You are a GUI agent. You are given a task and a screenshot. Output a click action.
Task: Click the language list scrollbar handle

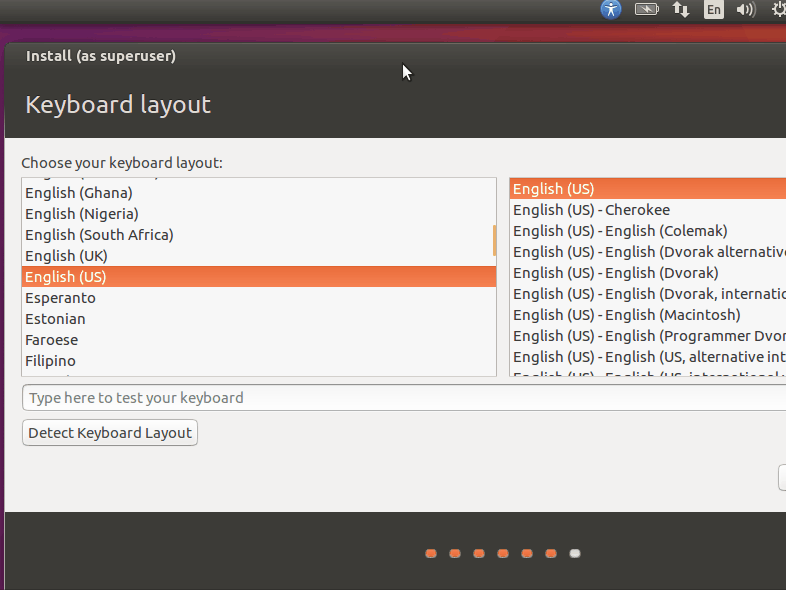click(494, 240)
